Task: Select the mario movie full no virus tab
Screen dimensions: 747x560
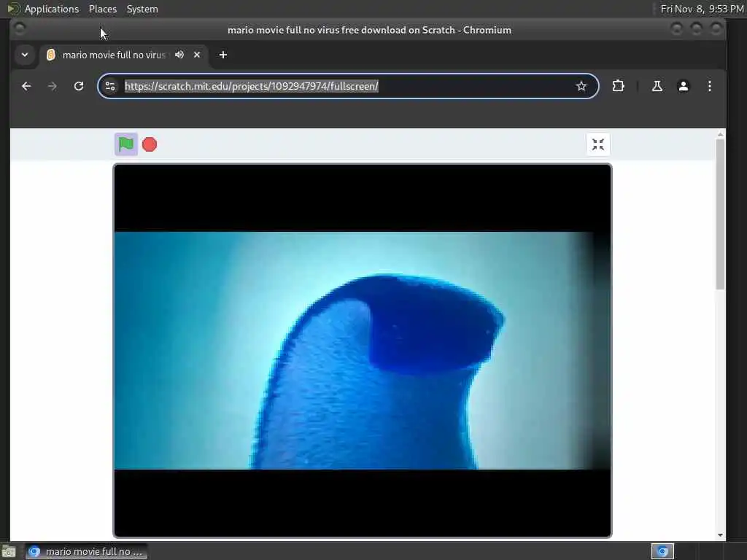Action: pyautogui.click(x=113, y=55)
